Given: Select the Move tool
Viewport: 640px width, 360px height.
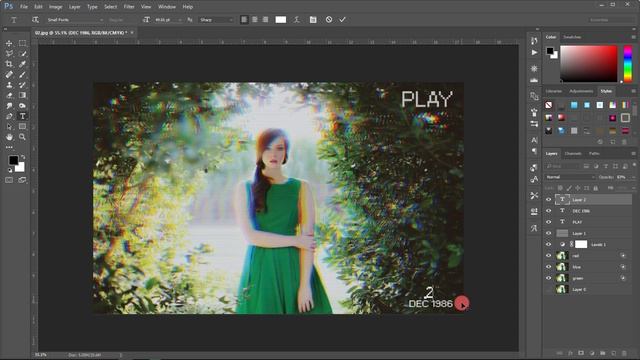Looking at the screenshot, I should click(x=9, y=43).
